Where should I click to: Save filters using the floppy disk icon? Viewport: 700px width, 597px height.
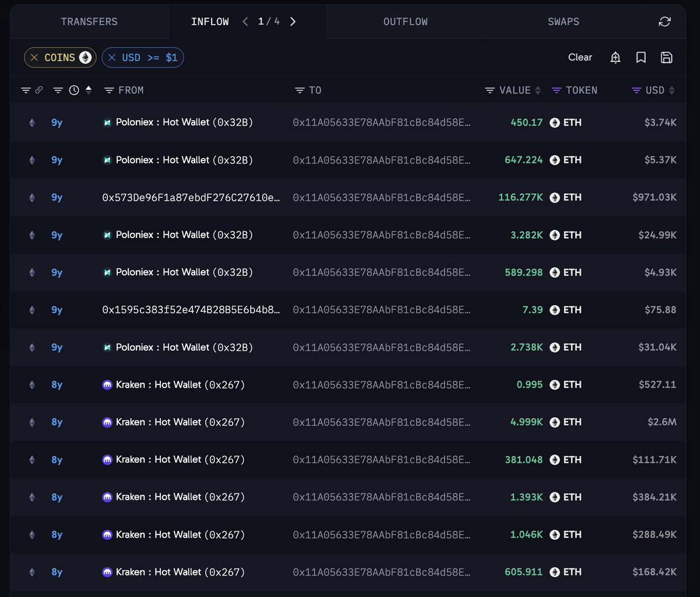click(667, 57)
